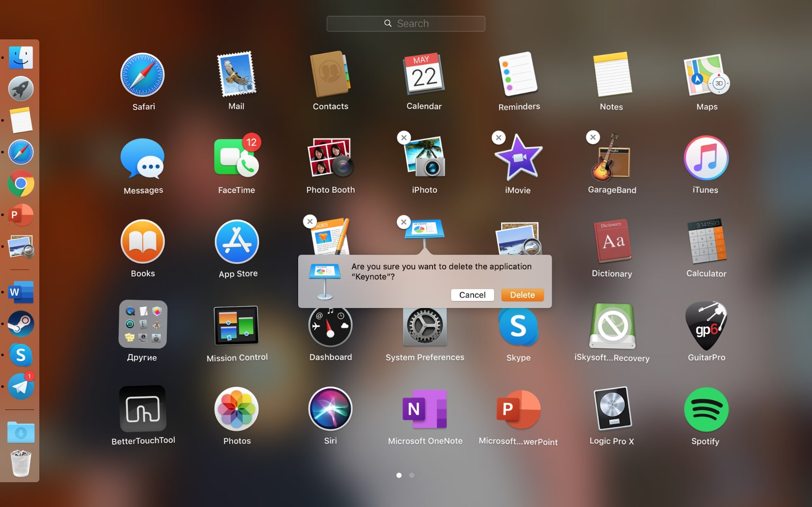812x507 pixels.
Task: Navigate to second Launchpad page
Action: [412, 475]
